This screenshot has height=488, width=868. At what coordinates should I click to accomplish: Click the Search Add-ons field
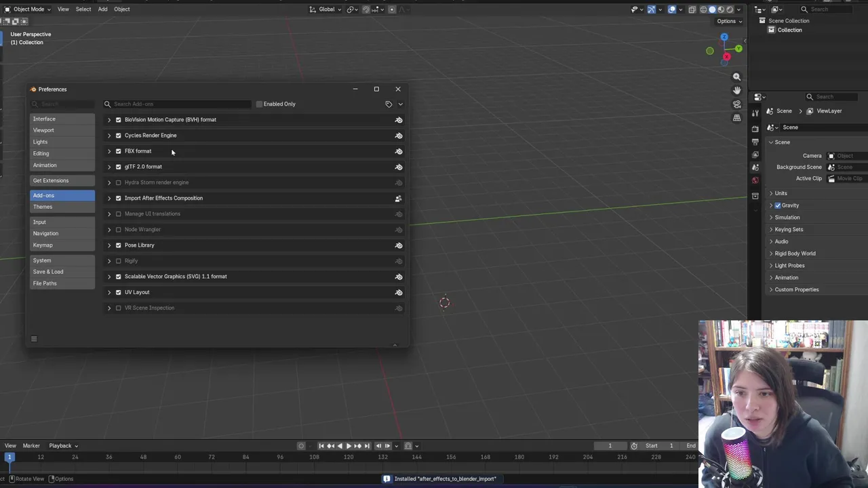178,104
